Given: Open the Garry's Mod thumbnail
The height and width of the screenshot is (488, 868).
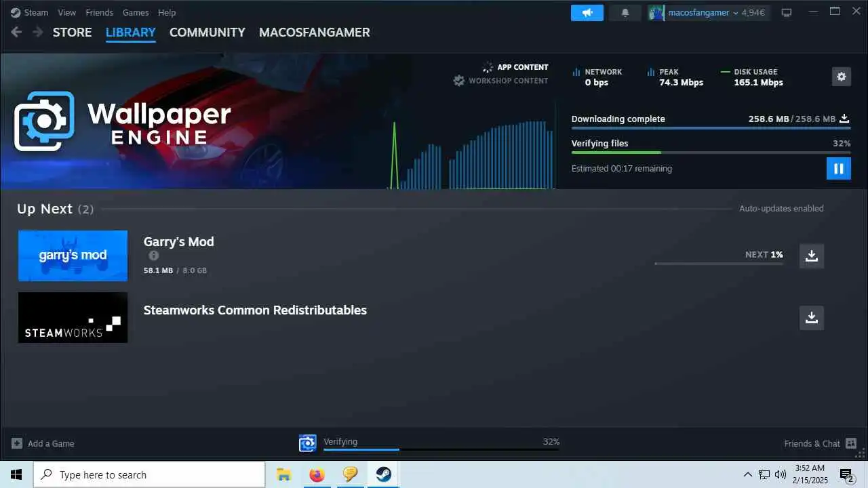Looking at the screenshot, I should pyautogui.click(x=73, y=256).
